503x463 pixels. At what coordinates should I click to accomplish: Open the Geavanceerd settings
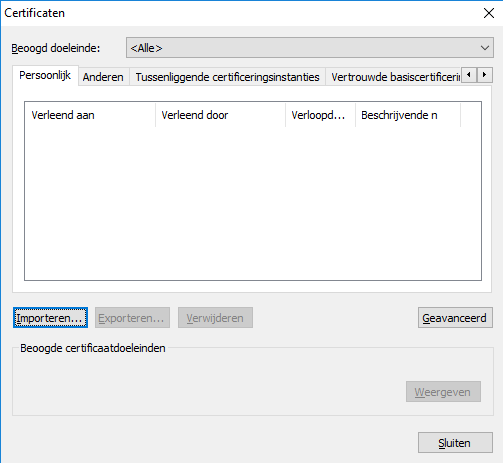[x=455, y=318]
